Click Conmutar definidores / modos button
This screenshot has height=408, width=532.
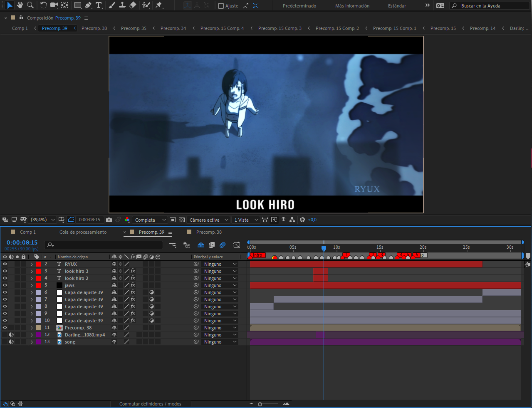click(150, 404)
